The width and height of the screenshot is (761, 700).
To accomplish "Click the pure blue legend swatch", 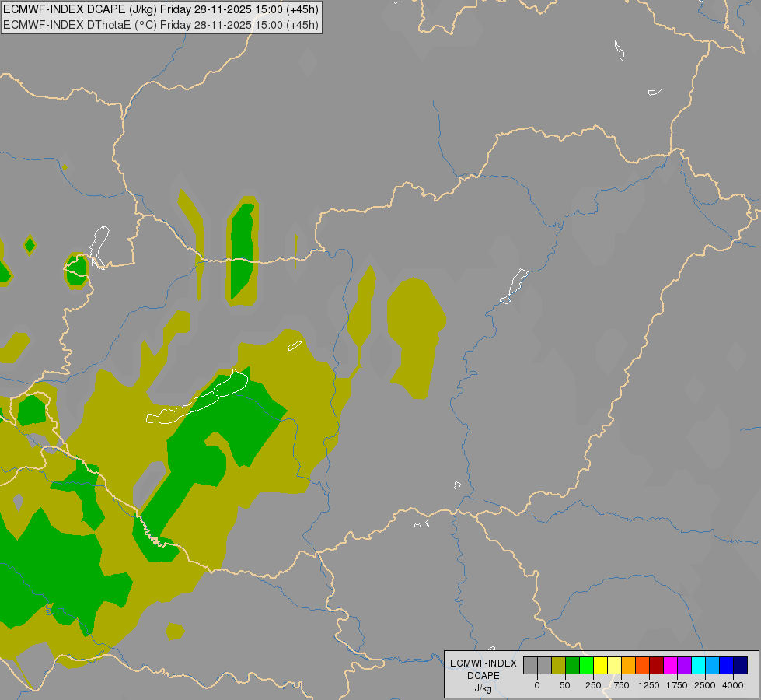I will click(x=726, y=665).
